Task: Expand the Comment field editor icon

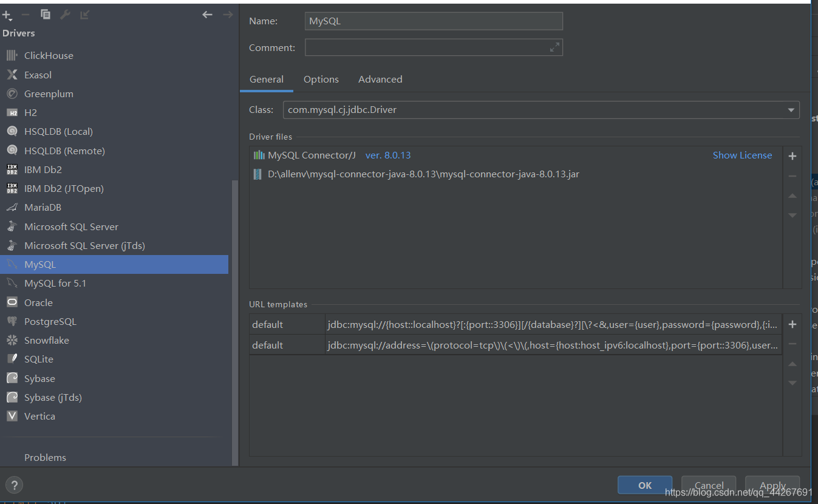Action: click(554, 47)
